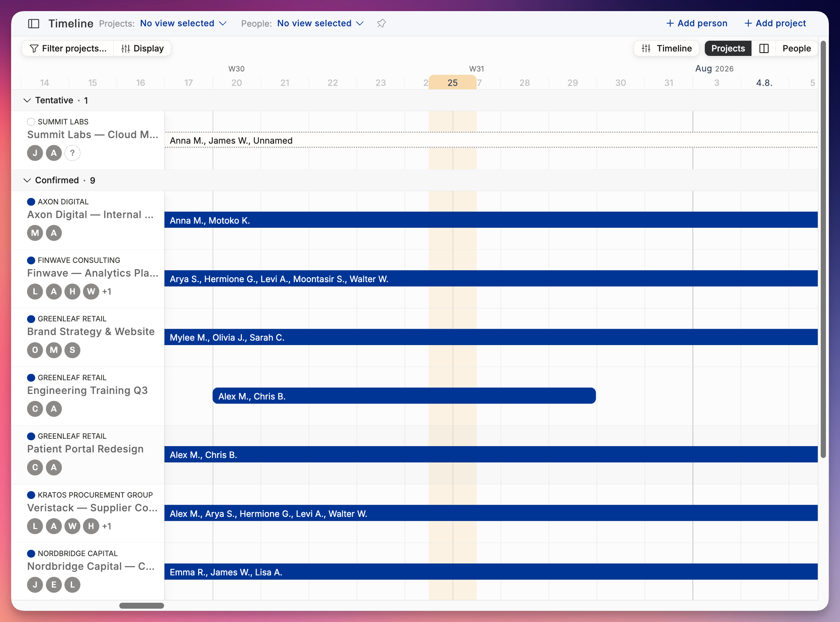Click L avatar in Finwave row
Image resolution: width=840 pixels, height=622 pixels.
tap(35, 292)
